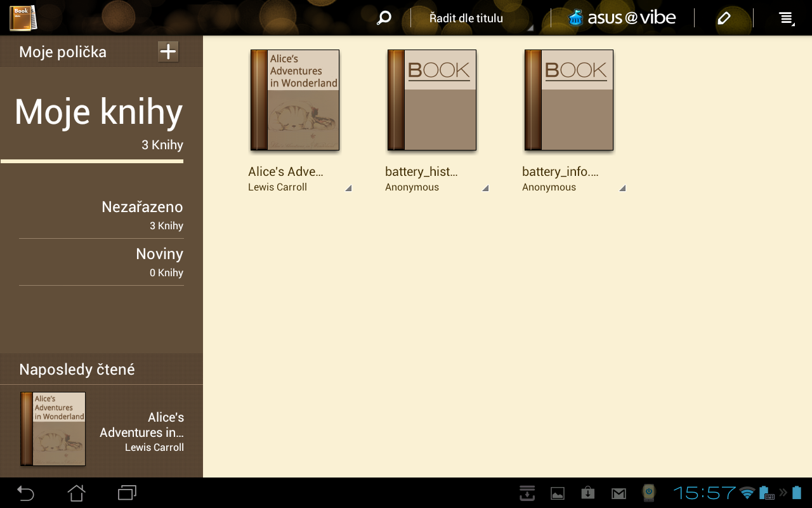The height and width of the screenshot is (508, 812).
Task: Select the Nezařazeno category
Action: pyautogui.click(x=142, y=206)
